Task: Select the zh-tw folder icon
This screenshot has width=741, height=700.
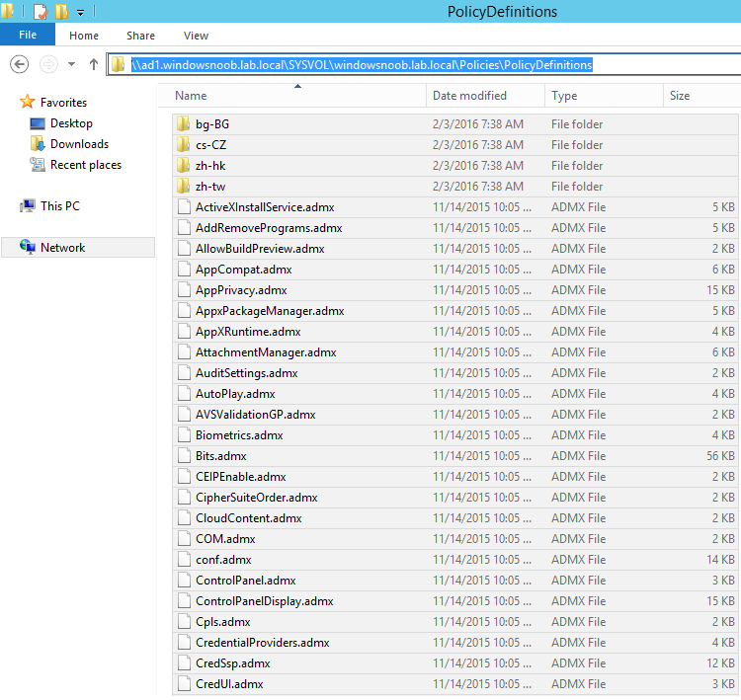Action: (184, 186)
